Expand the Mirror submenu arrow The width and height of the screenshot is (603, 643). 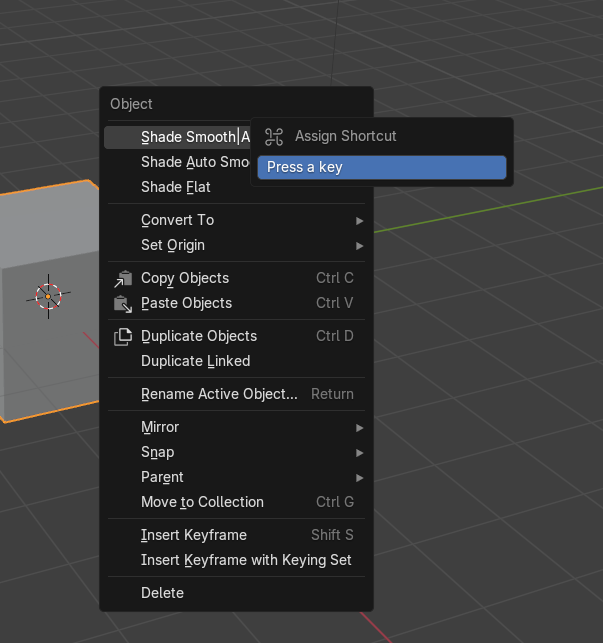(359, 428)
